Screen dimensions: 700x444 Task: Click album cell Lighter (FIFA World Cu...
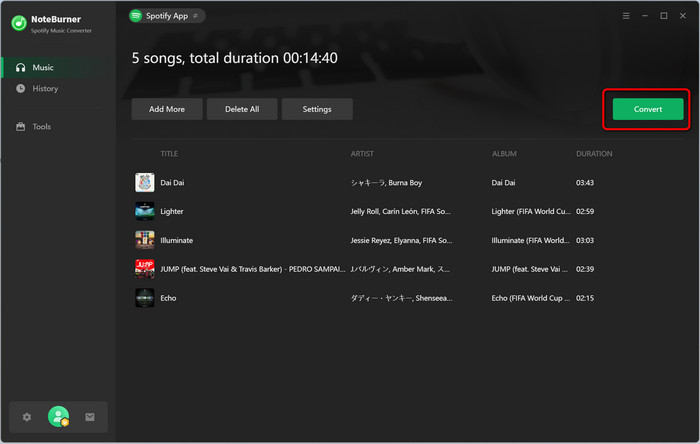(531, 212)
